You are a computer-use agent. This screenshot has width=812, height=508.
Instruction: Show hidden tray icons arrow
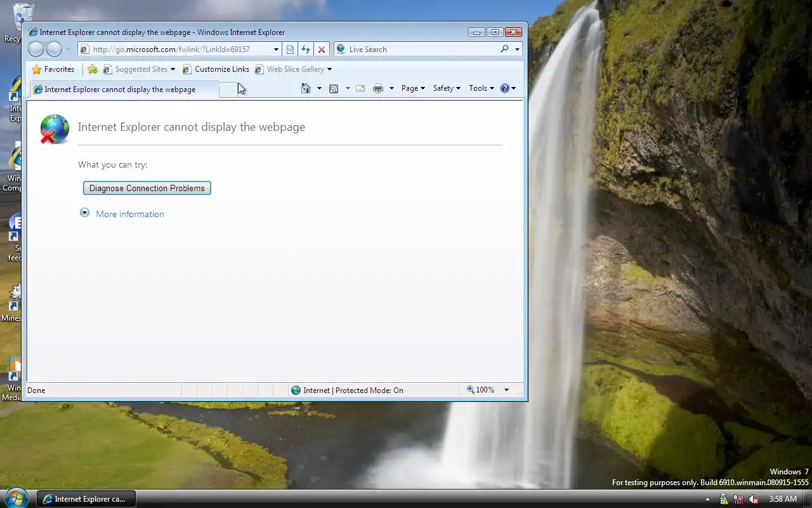click(x=707, y=499)
